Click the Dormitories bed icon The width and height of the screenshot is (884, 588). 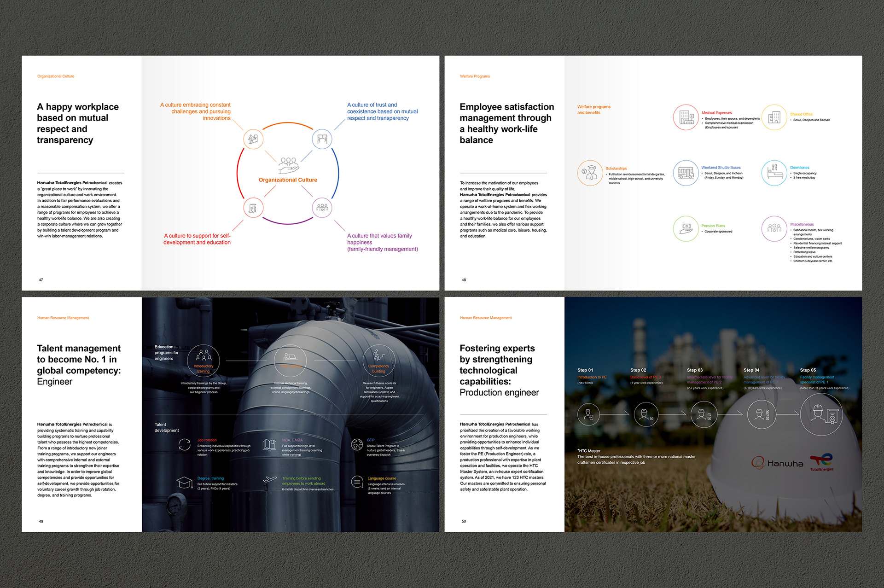[774, 173]
